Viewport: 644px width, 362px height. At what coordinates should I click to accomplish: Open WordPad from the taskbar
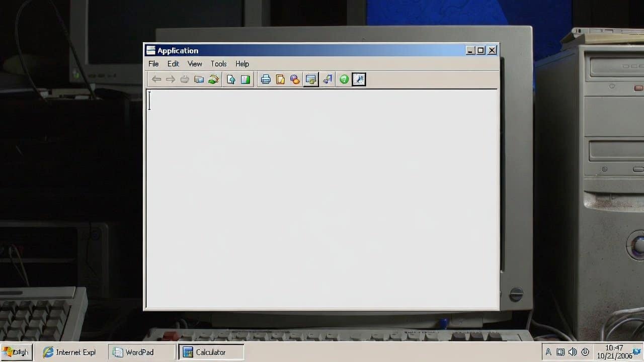pos(139,352)
